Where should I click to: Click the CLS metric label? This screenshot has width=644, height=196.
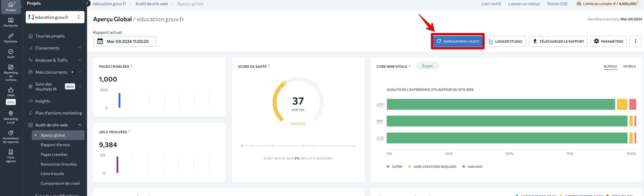[380, 138]
